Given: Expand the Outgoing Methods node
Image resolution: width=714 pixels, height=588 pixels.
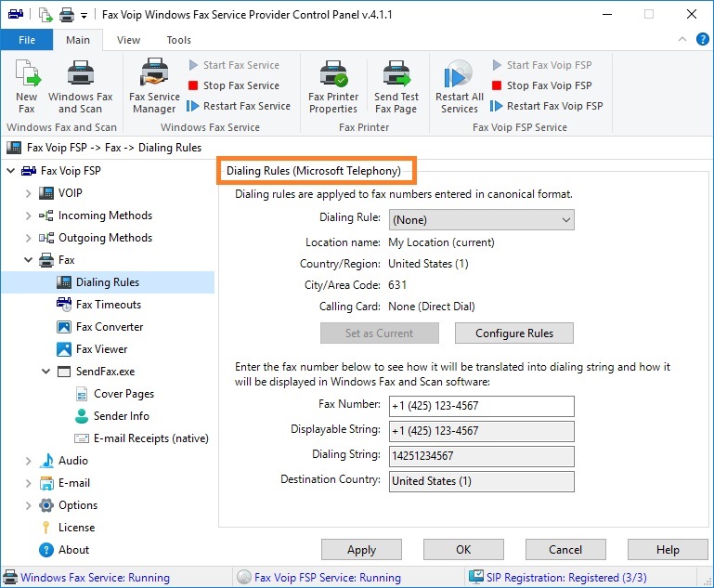Looking at the screenshot, I should [x=28, y=238].
